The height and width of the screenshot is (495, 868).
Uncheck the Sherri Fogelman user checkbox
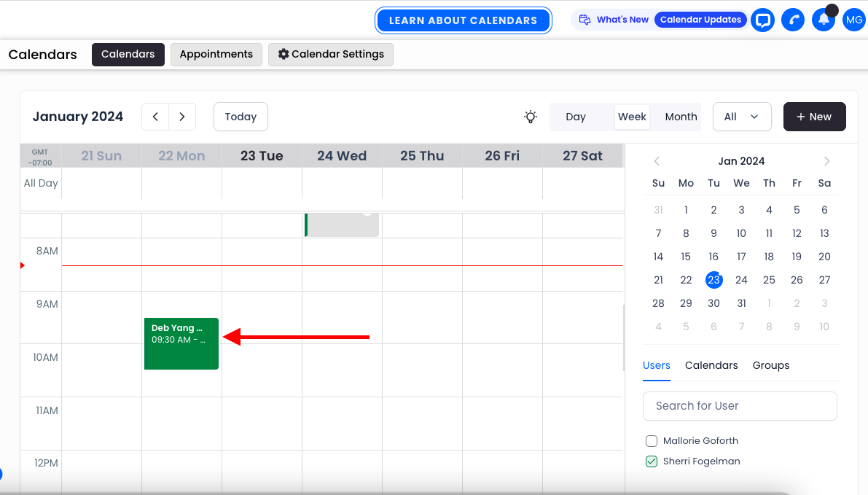point(652,461)
